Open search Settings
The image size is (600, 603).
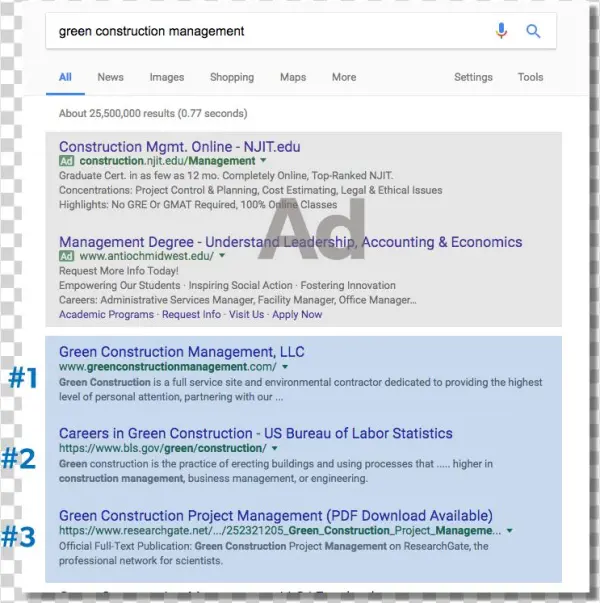point(473,77)
